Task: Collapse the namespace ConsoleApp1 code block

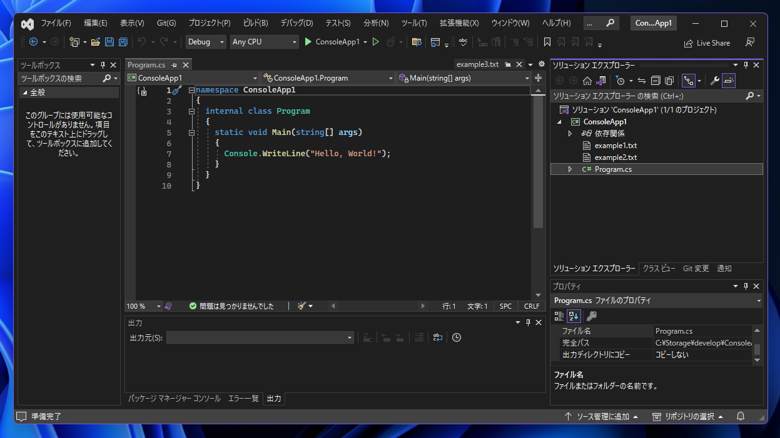Action: [x=192, y=90]
